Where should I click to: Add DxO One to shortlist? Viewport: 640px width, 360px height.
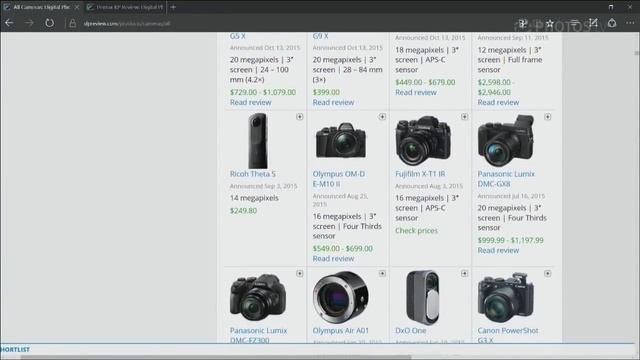click(464, 273)
